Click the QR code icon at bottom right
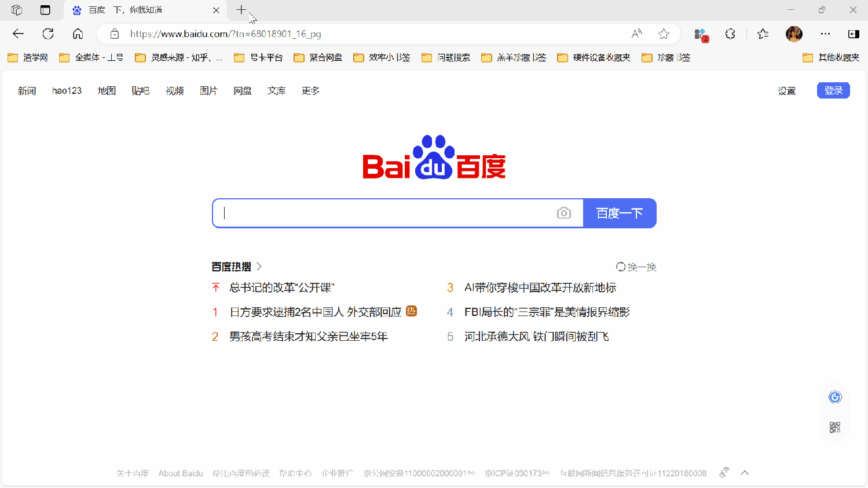Screen dimensions: 868x488 pos(834,427)
